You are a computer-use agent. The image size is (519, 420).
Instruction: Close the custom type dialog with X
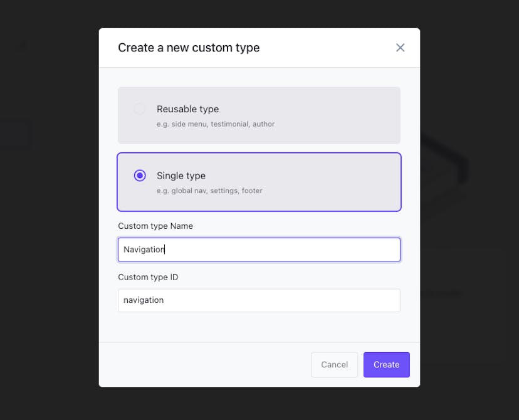[x=400, y=48]
